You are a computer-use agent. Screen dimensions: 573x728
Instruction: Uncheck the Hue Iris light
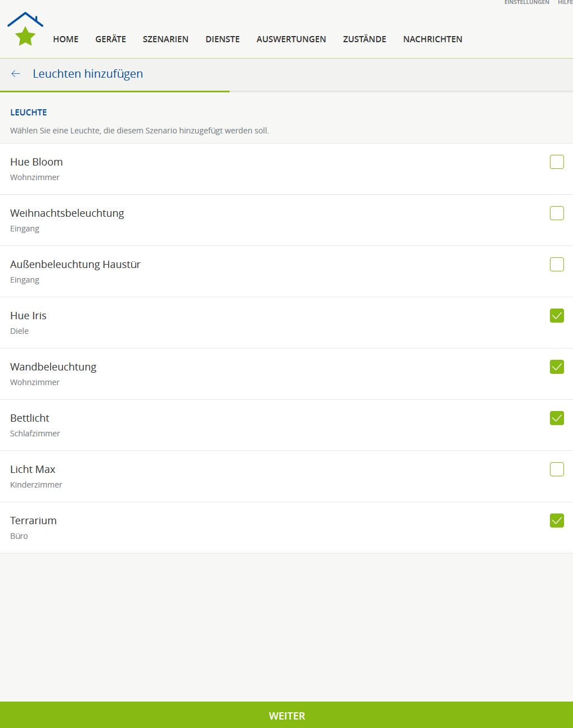(x=556, y=316)
